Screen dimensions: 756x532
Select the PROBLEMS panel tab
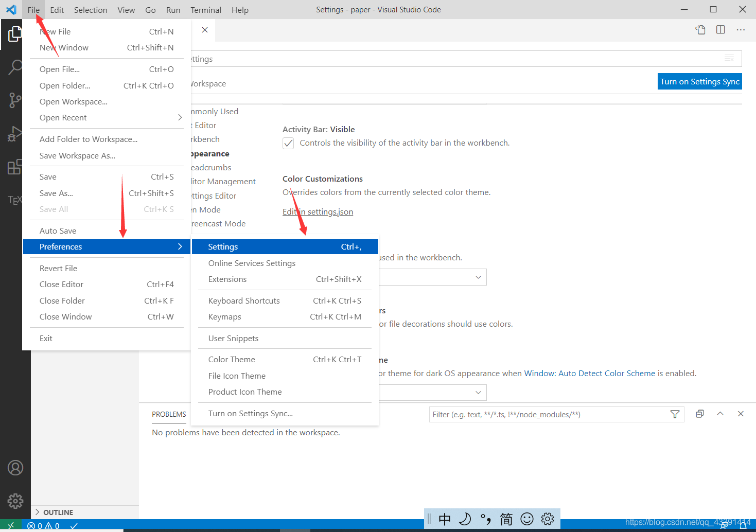click(x=169, y=414)
